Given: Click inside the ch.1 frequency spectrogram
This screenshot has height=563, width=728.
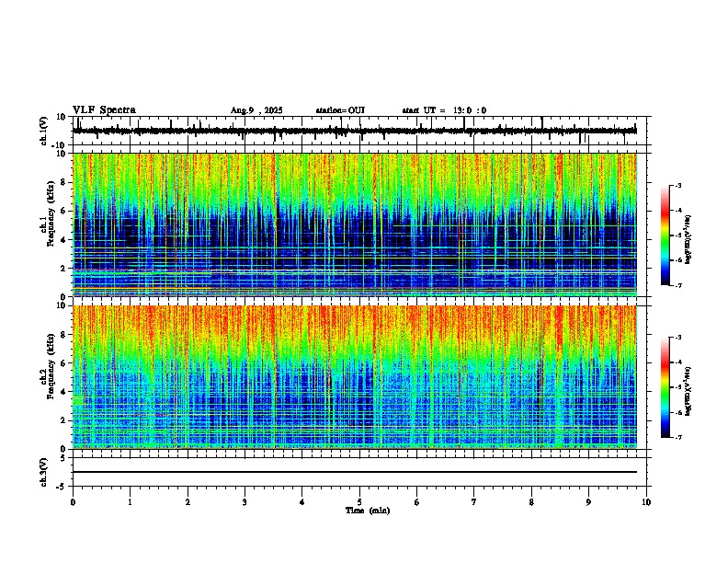Looking at the screenshot, I should click(x=355, y=224).
